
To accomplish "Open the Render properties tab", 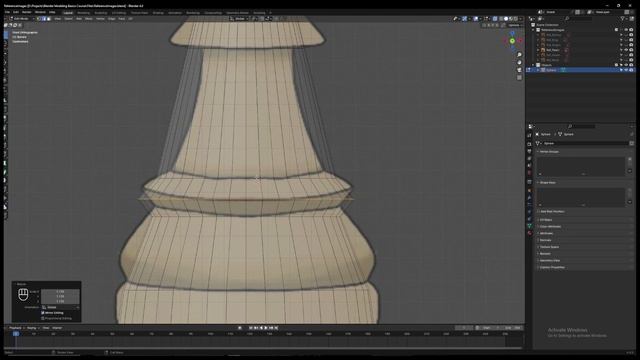I will coord(529,144).
